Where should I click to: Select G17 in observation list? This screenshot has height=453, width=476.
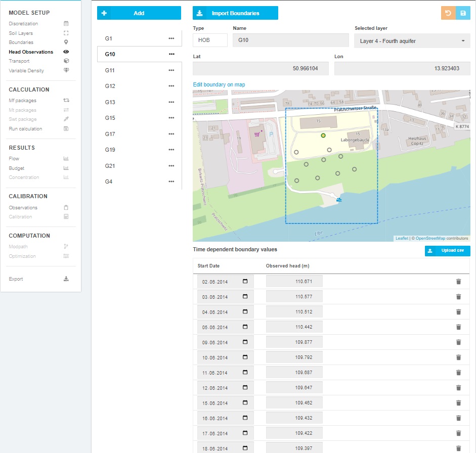110,134
